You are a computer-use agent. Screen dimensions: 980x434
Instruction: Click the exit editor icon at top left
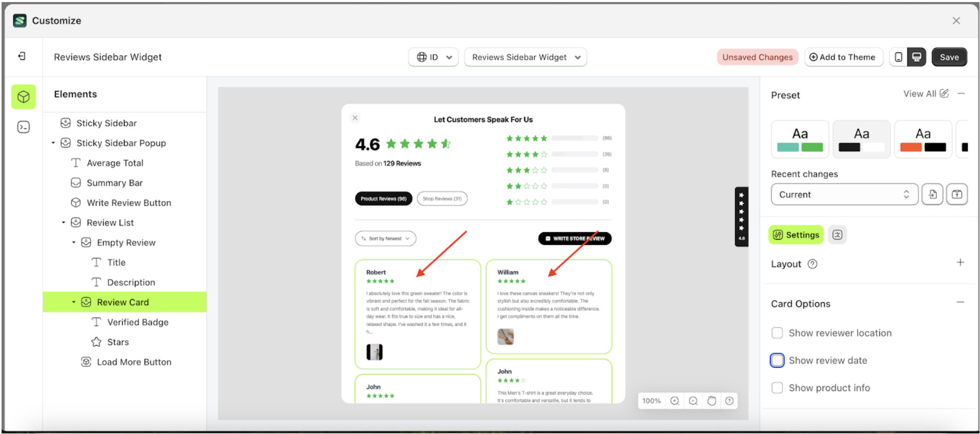(22, 56)
